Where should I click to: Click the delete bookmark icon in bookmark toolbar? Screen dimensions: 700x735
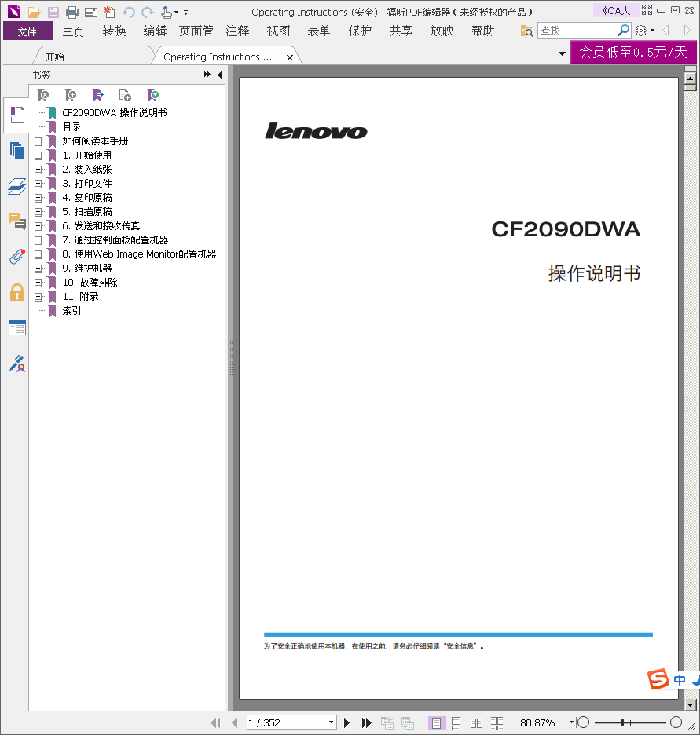click(43, 95)
